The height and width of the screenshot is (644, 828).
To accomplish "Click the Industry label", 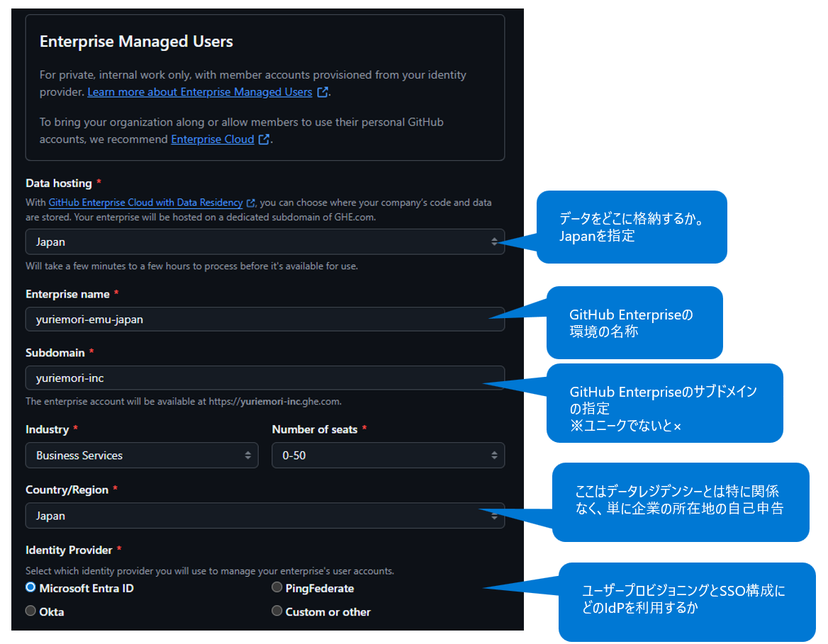I will coord(47,429).
